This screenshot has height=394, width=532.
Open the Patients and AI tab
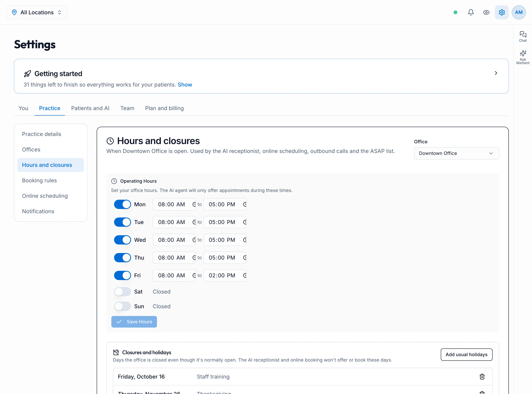click(90, 108)
